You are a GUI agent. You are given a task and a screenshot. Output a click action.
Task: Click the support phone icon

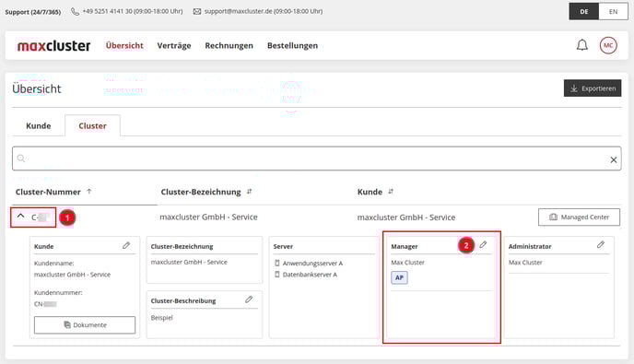(75, 12)
